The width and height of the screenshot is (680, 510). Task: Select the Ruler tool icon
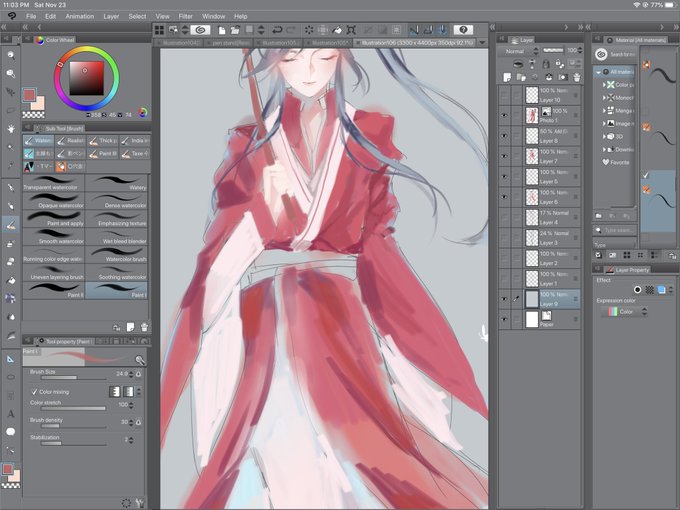click(11, 359)
